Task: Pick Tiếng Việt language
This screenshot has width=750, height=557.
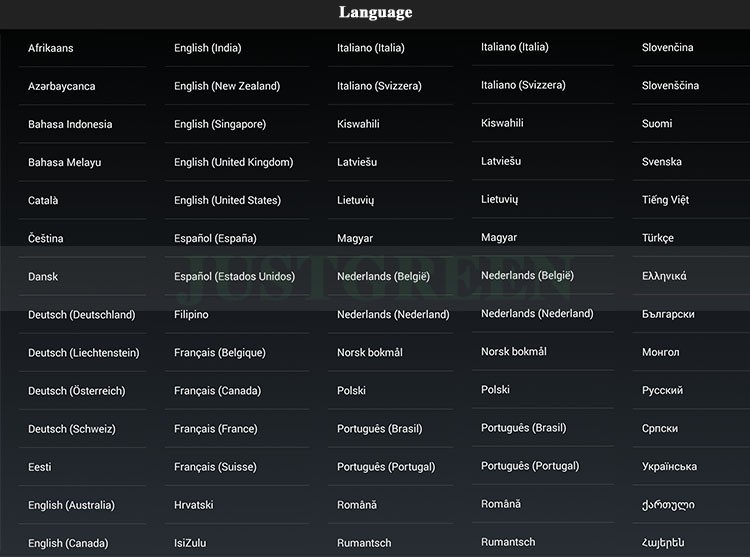Action: tap(665, 199)
